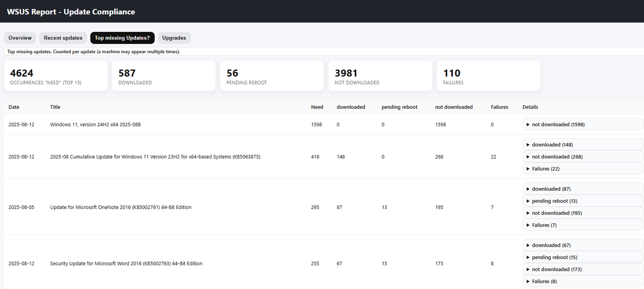Show the not downloaded (268) list
The width and height of the screenshot is (644, 289).
pyautogui.click(x=557, y=157)
